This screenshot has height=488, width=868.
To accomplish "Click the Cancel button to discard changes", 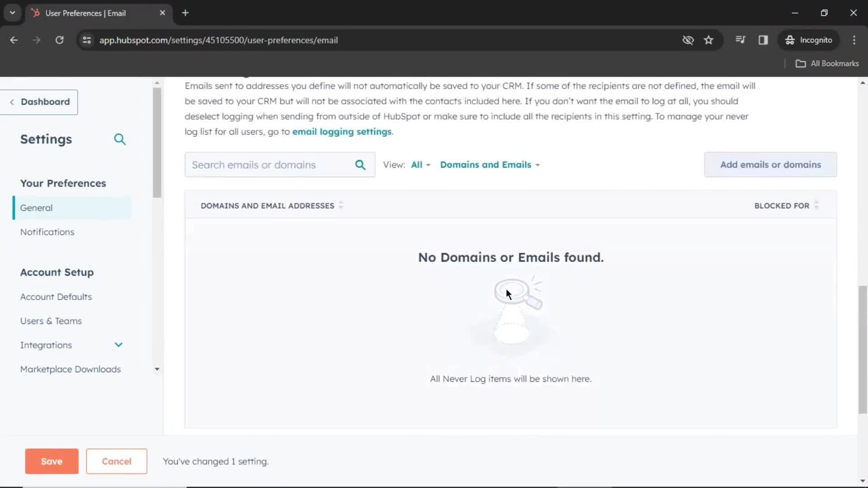I will 116,461.
